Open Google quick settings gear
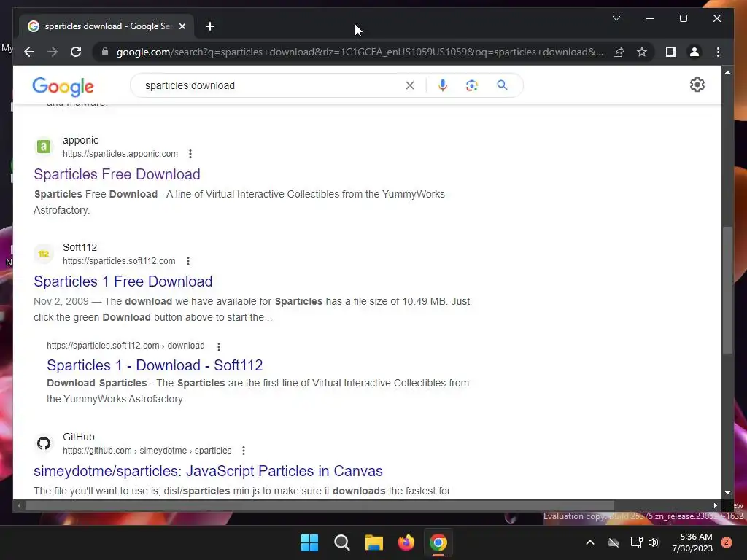 [697, 85]
